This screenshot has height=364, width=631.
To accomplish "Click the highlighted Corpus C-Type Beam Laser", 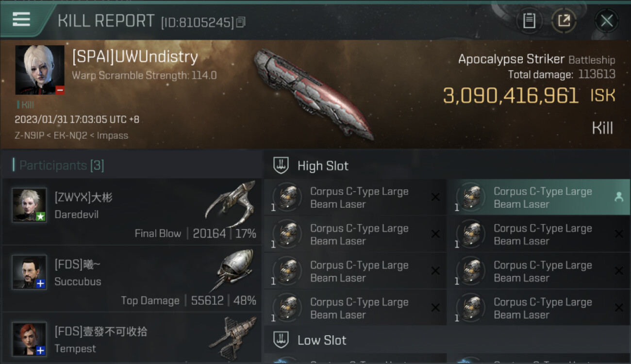I will click(x=539, y=198).
